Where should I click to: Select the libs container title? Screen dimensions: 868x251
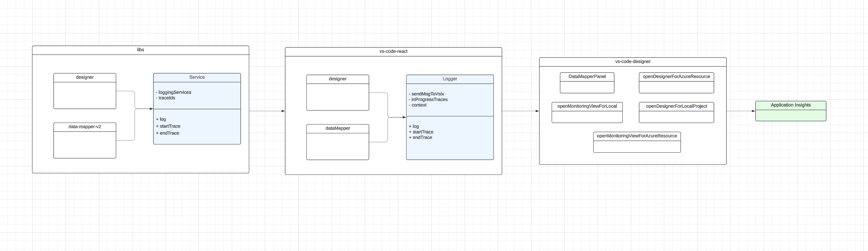pyautogui.click(x=141, y=50)
